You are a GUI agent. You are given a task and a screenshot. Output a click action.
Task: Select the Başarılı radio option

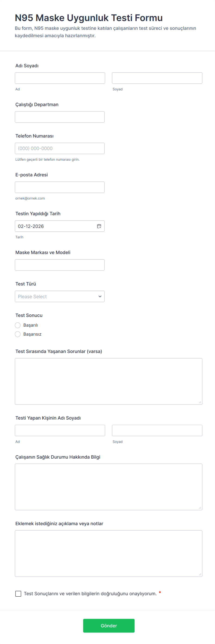pyautogui.click(x=18, y=325)
